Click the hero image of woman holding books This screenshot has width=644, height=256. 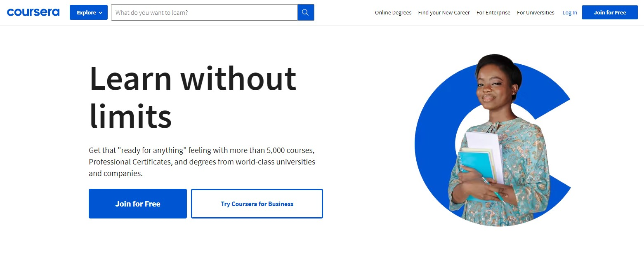coord(493,141)
